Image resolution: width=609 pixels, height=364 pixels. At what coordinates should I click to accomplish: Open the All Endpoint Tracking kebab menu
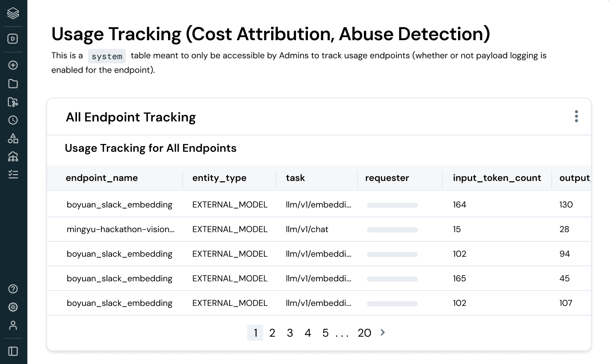[x=576, y=116]
